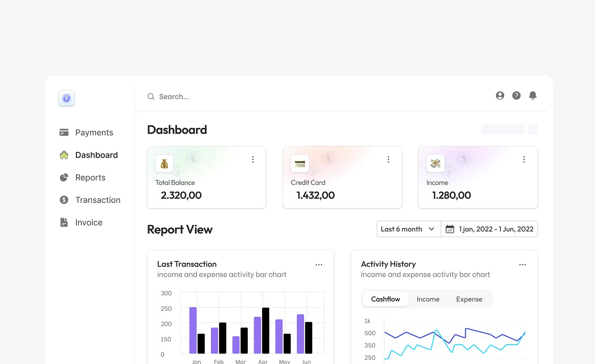Click the Feb x-axis label

pyautogui.click(x=219, y=361)
